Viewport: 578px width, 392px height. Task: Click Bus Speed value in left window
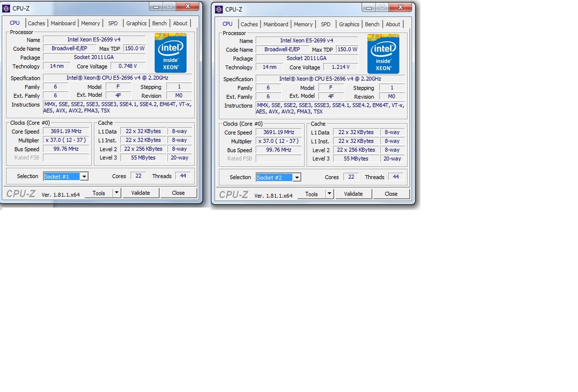pos(66,149)
